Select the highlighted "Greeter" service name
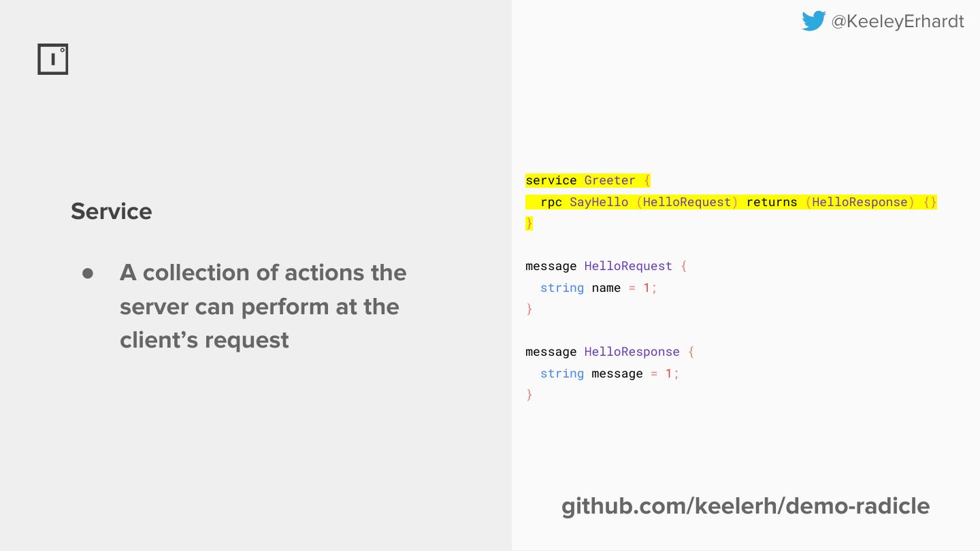980x551 pixels. 610,180
